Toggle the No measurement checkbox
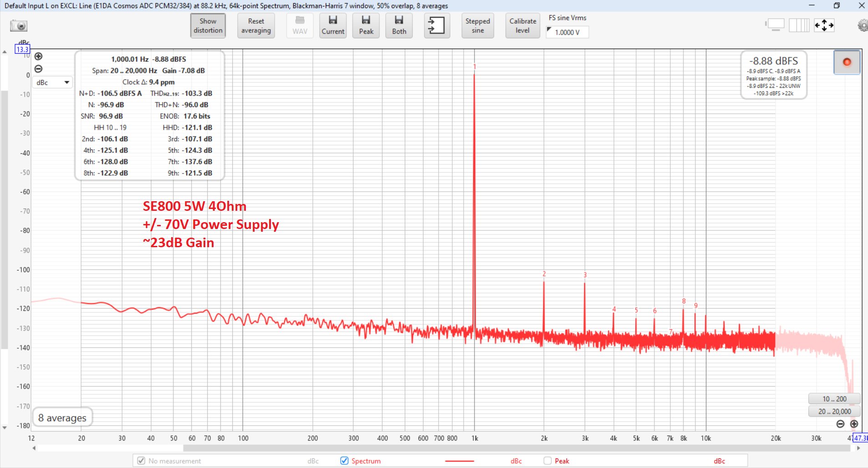Image resolution: width=868 pixels, height=468 pixels. click(x=141, y=461)
